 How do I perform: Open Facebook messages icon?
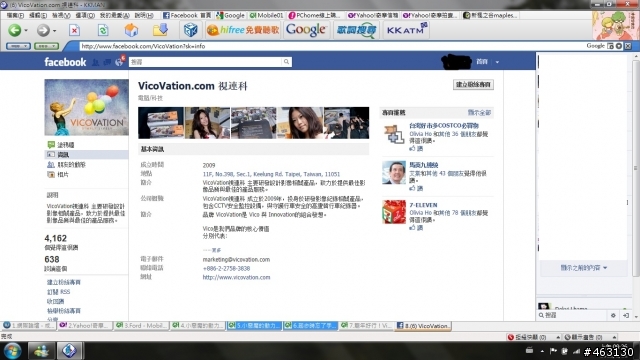[107, 62]
